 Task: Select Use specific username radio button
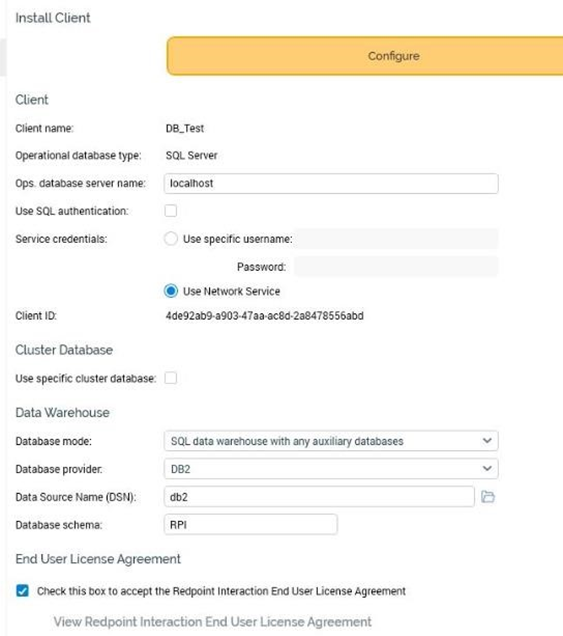click(171, 238)
